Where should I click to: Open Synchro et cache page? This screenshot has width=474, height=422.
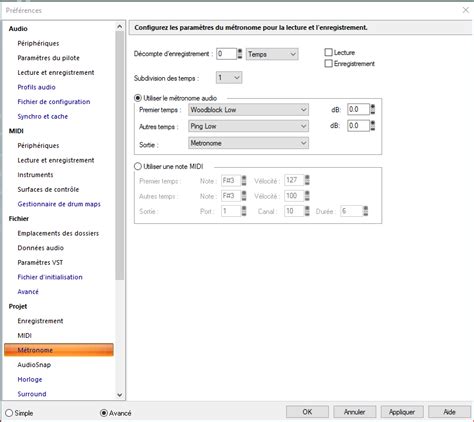point(43,116)
